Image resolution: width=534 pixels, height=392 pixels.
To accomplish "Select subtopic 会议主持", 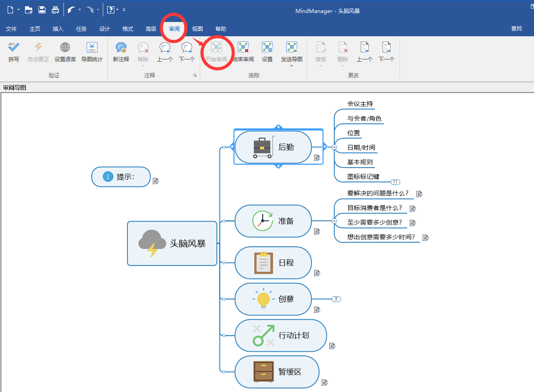I will pyautogui.click(x=360, y=104).
